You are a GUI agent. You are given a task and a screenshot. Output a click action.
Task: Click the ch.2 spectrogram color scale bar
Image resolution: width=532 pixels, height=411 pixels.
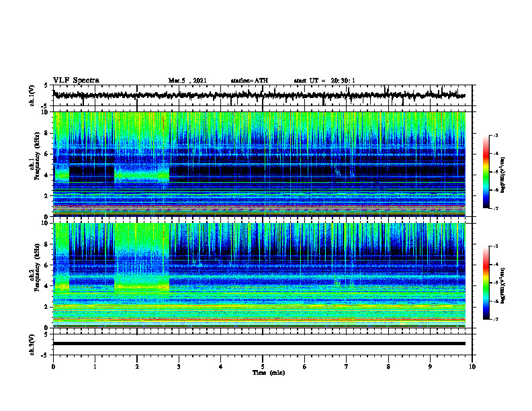click(x=486, y=283)
